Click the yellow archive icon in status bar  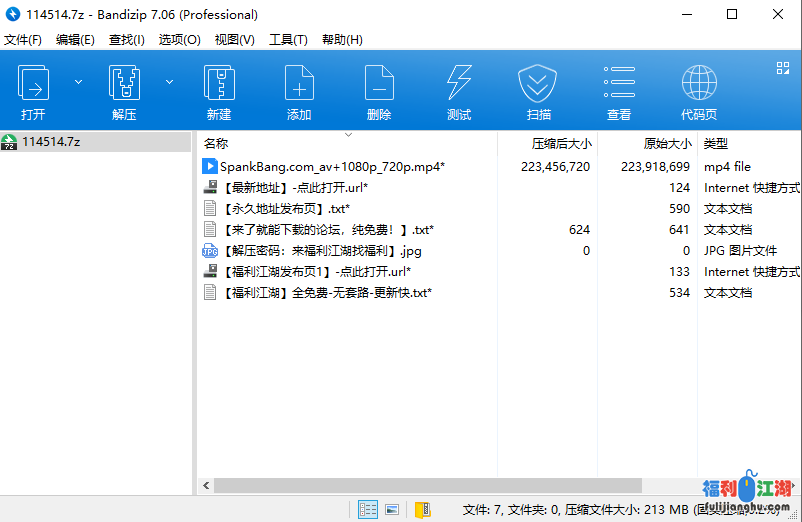pos(422,510)
